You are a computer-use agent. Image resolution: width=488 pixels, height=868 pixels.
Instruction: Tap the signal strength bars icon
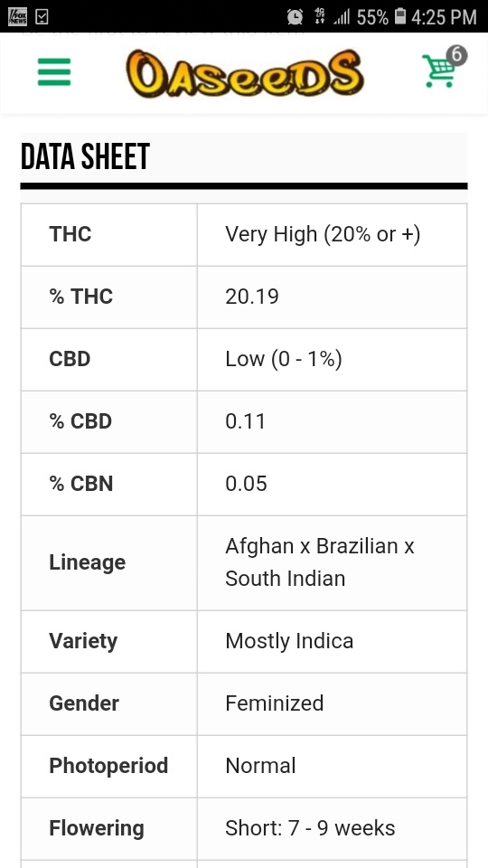point(342,18)
